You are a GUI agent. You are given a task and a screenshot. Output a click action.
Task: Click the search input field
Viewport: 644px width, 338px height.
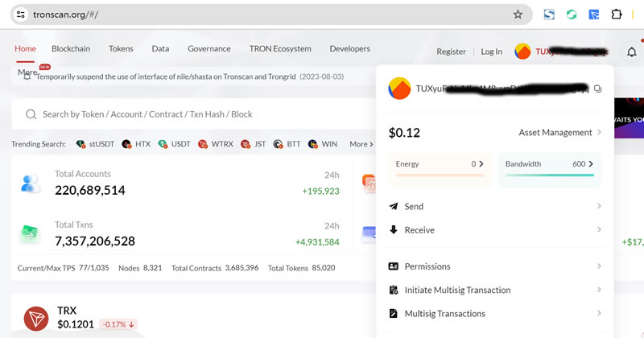pos(193,114)
